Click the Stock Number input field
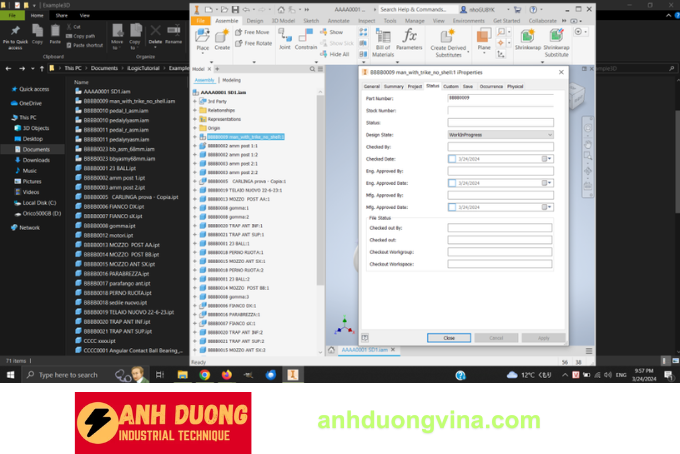 click(x=499, y=110)
